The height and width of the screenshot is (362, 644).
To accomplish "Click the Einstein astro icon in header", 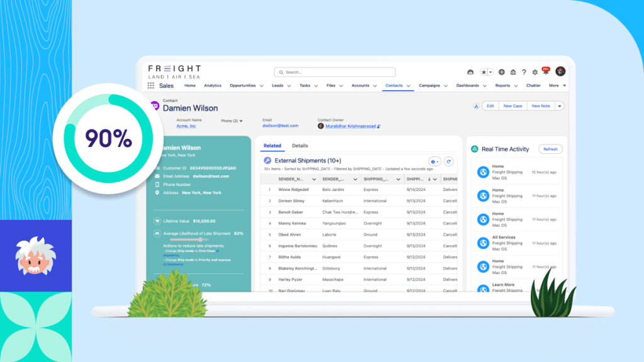I will point(470,72).
